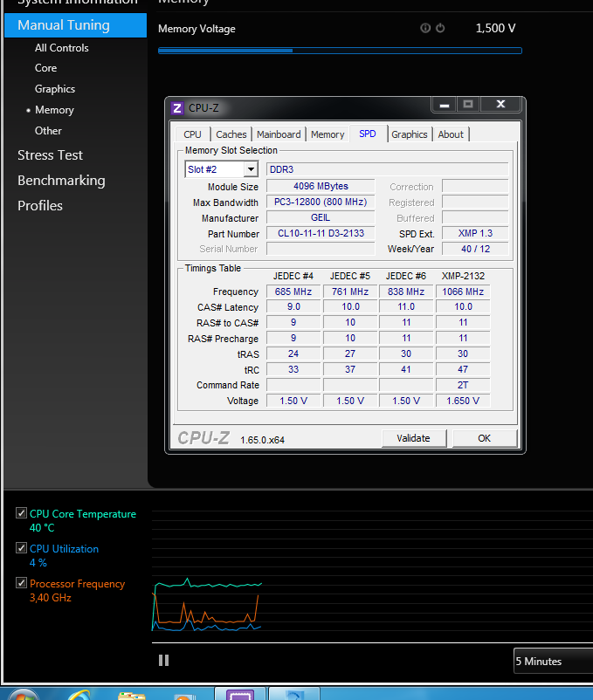Click the OK button in CPU-Z
The height and width of the screenshot is (700, 593).
tap(485, 438)
